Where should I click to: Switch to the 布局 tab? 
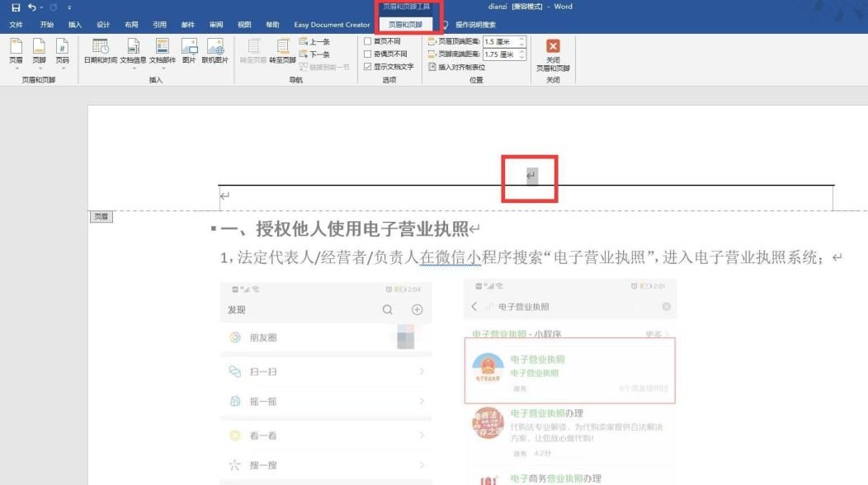pyautogui.click(x=131, y=25)
